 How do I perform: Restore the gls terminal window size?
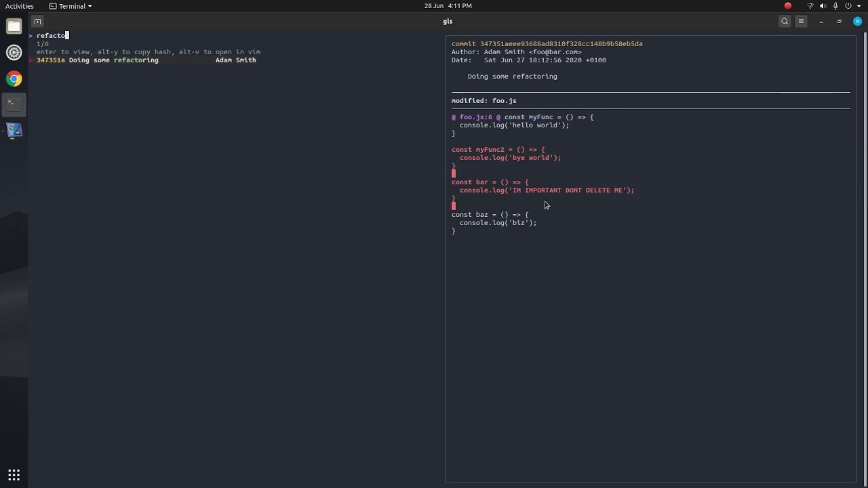point(839,22)
